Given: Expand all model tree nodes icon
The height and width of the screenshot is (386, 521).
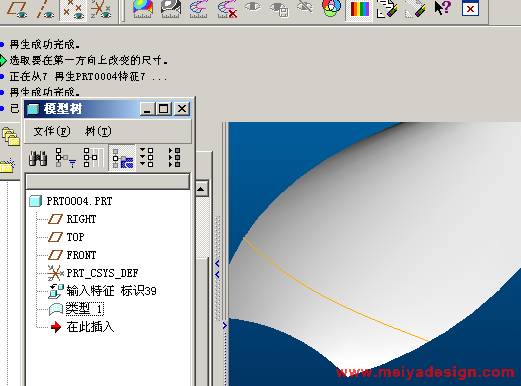Looking at the screenshot, I should pos(147,158).
